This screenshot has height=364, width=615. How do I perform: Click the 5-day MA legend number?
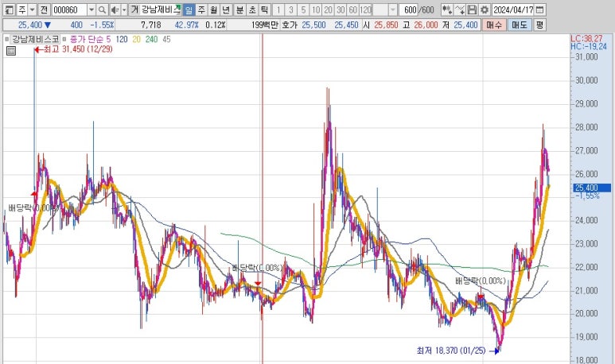(108, 39)
